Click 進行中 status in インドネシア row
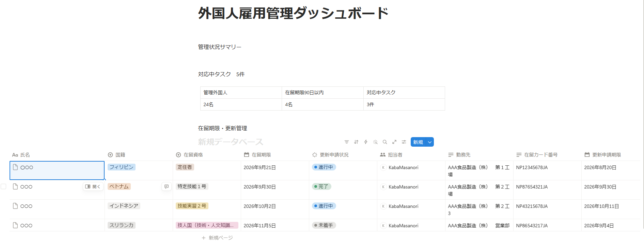 324,206
